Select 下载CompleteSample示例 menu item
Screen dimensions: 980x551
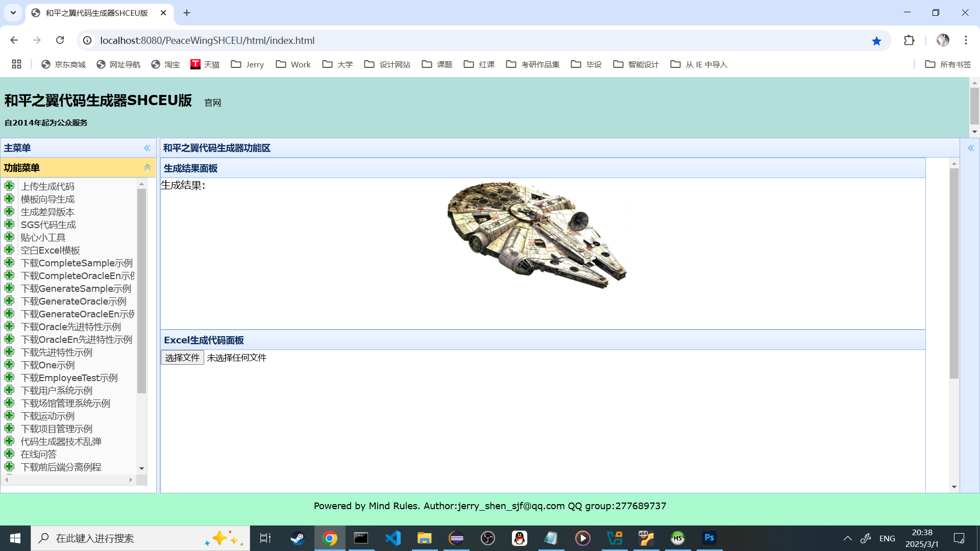77,263
